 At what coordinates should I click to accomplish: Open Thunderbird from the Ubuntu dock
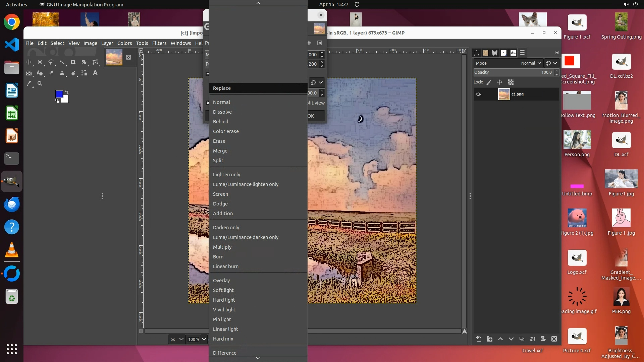coord(12,204)
